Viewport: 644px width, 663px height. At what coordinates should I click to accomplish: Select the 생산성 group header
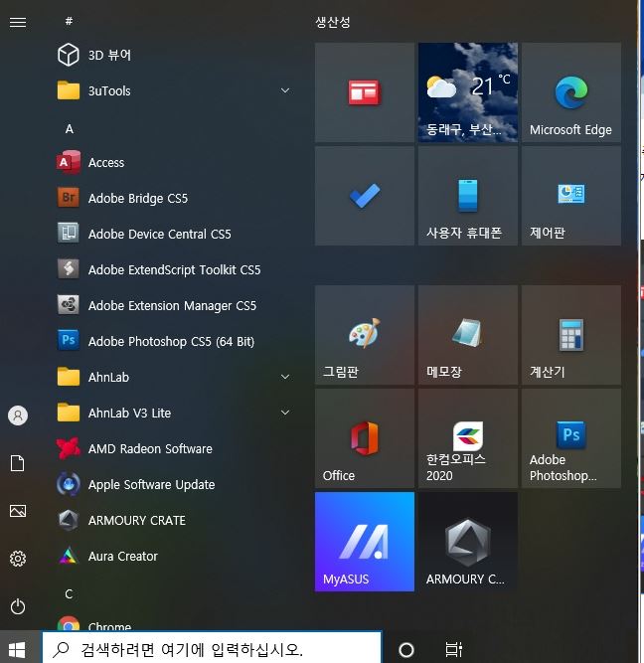pos(333,22)
